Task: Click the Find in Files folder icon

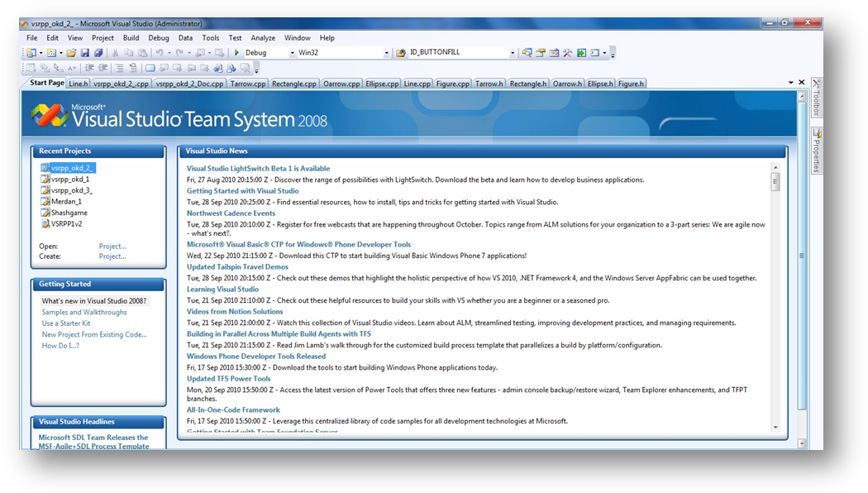Action: [401, 53]
